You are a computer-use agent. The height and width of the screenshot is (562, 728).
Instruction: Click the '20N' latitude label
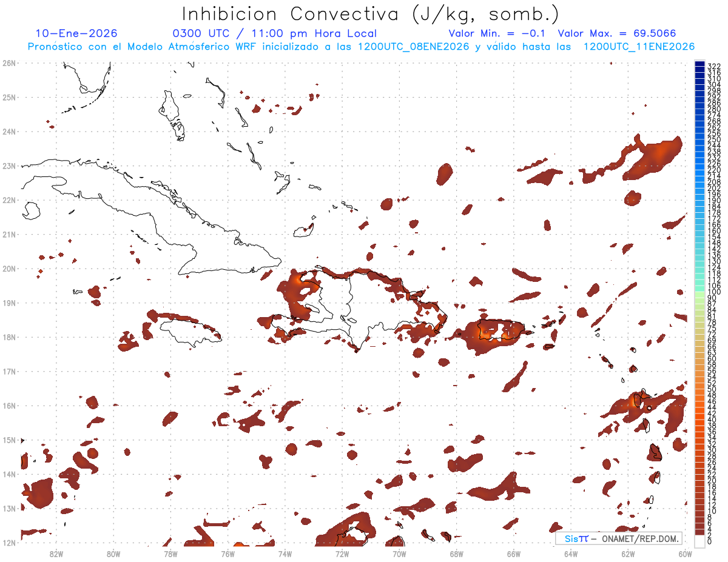pos(8,269)
